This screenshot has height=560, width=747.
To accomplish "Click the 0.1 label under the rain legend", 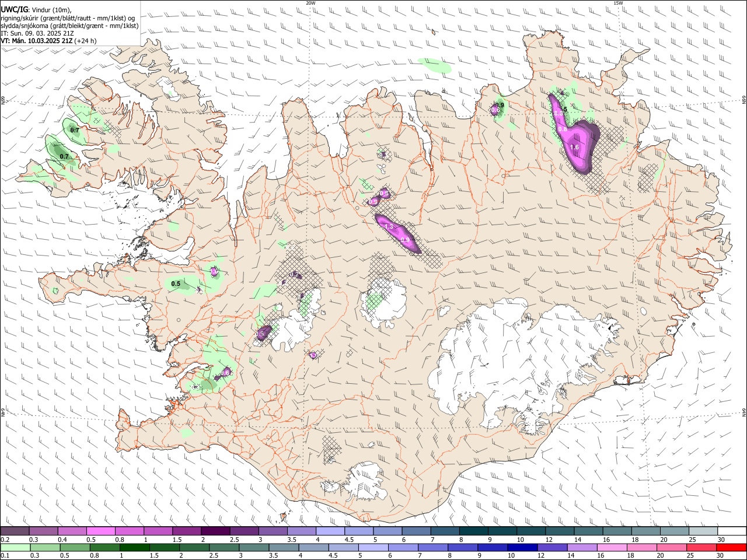I will click(x=5, y=555).
